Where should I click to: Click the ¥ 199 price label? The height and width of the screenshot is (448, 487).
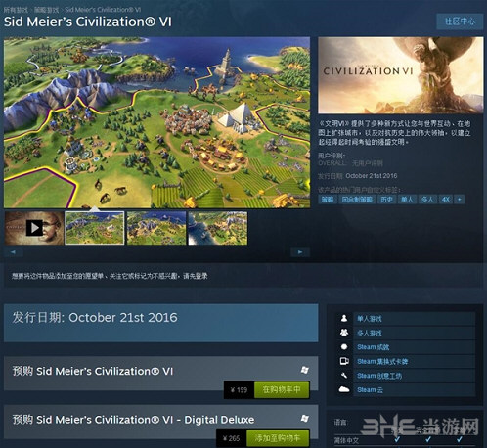pos(239,390)
